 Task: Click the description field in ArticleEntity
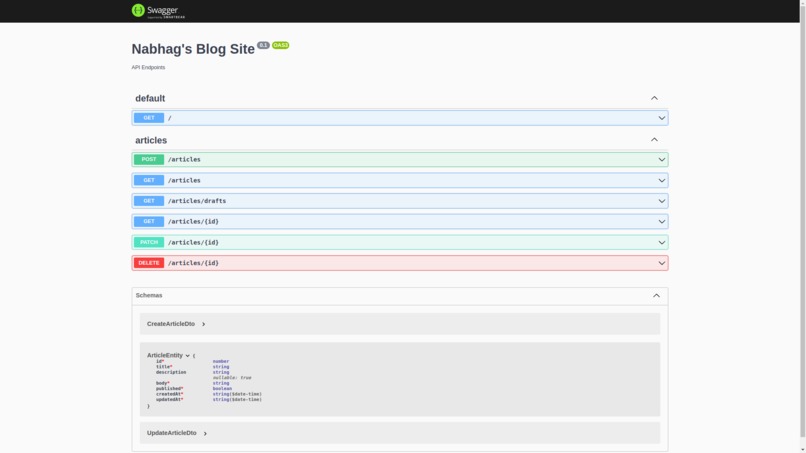(171, 372)
